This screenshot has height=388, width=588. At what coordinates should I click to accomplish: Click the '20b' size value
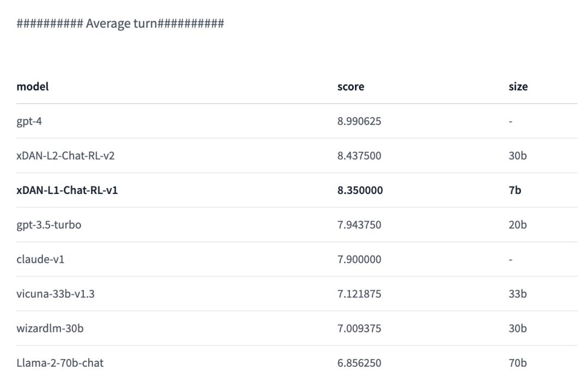517,225
